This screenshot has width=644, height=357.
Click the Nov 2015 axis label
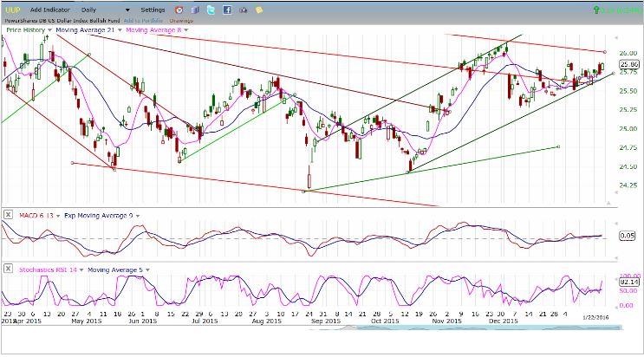pos(446,321)
